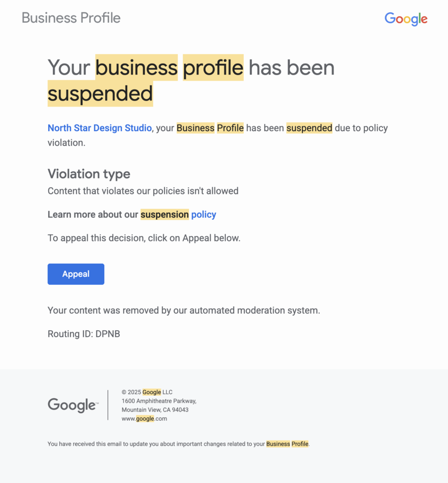Open the suspension policy link
This screenshot has height=483, width=448.
(204, 215)
